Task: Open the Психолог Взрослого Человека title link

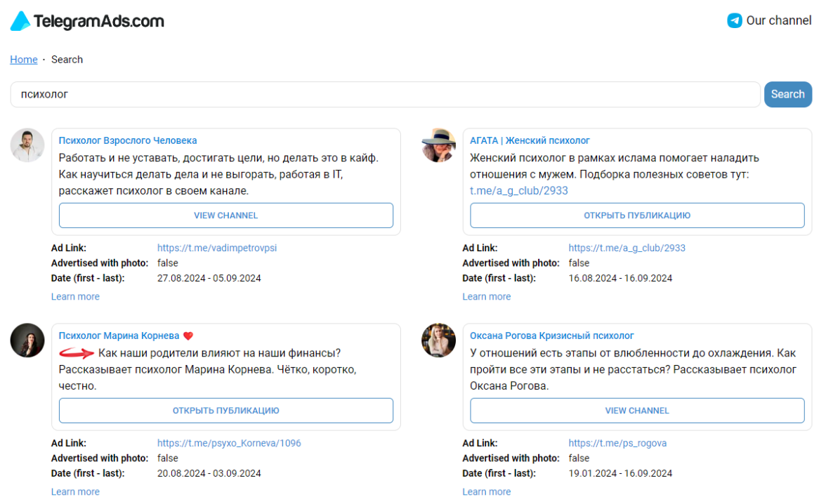Action: click(128, 140)
